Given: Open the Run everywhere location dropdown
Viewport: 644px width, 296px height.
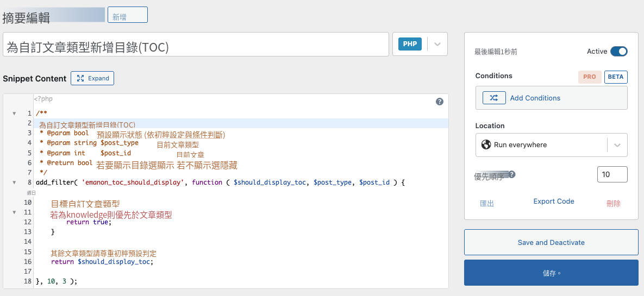Looking at the screenshot, I should click(x=551, y=144).
